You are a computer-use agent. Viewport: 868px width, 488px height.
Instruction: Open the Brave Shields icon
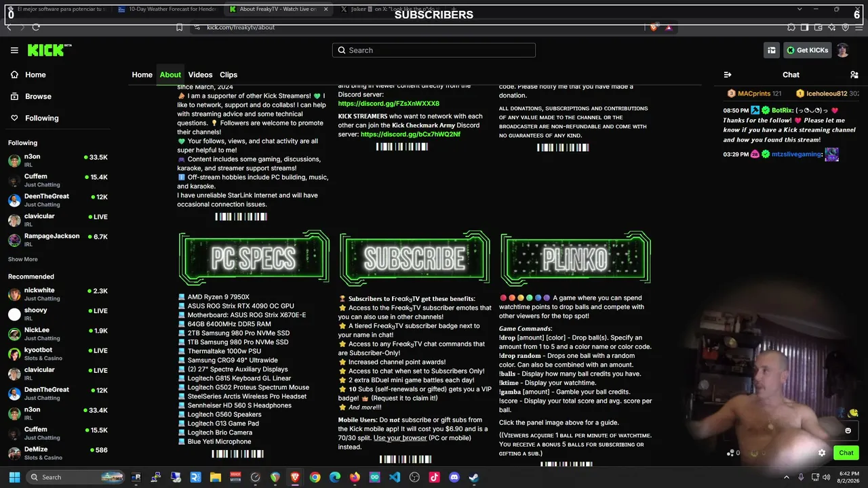coord(654,27)
